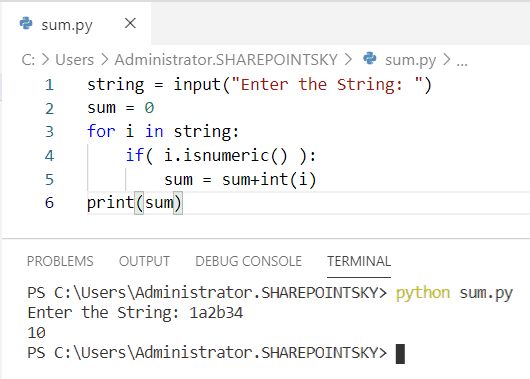Click the C: breadcrumb segment
The image size is (530, 379).
(28, 60)
